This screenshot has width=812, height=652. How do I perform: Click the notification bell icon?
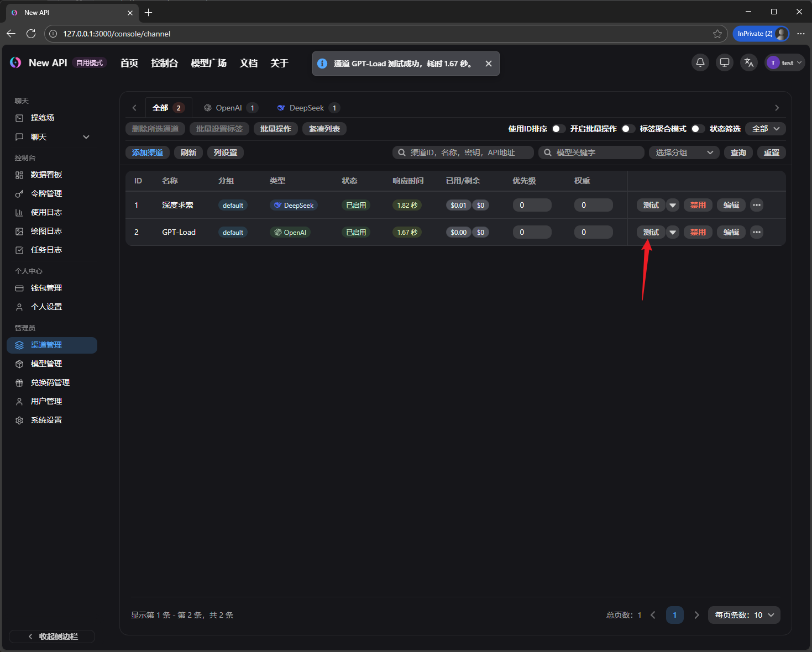700,62
